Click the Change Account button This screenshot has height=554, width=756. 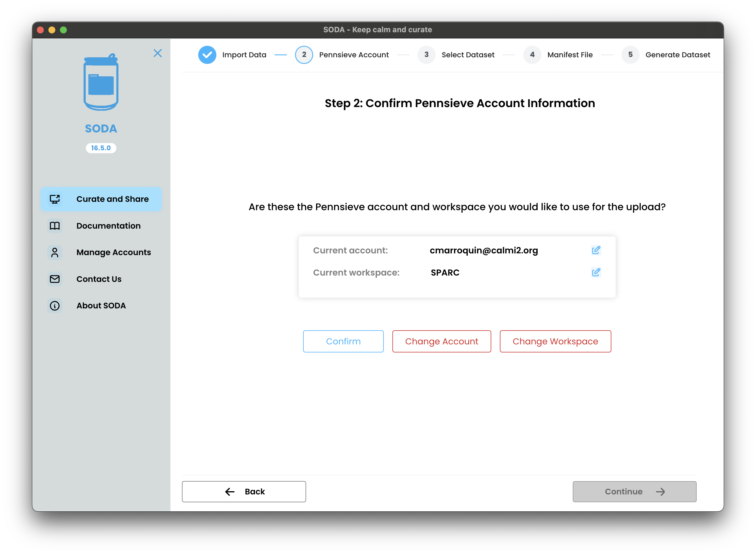(441, 341)
